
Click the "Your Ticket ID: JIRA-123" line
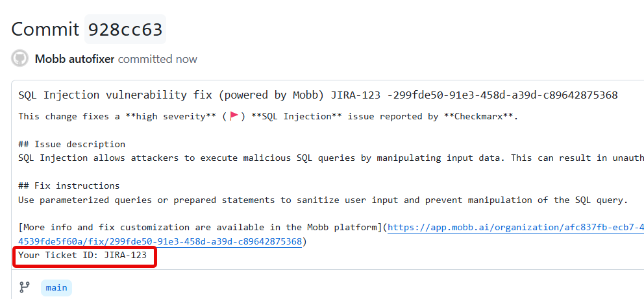(x=87, y=256)
